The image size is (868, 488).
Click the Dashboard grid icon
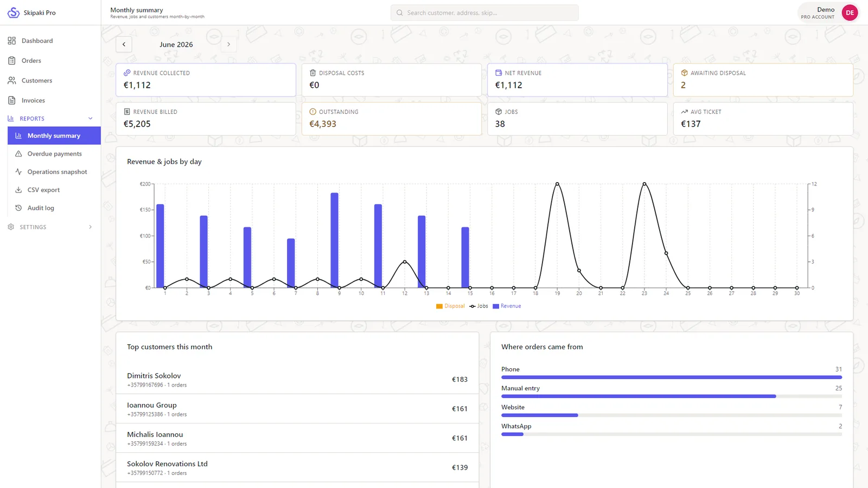(x=12, y=41)
